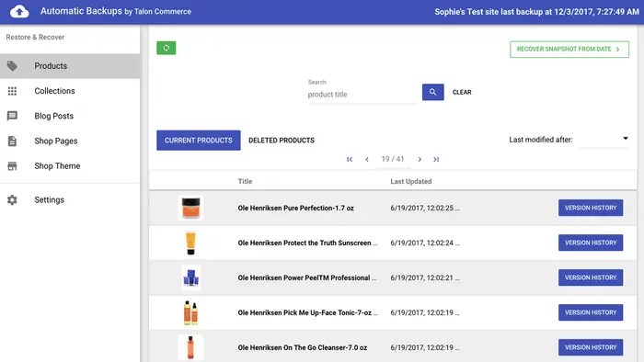Click the Collections grid icon
The height and width of the screenshot is (362, 644).
pos(12,91)
